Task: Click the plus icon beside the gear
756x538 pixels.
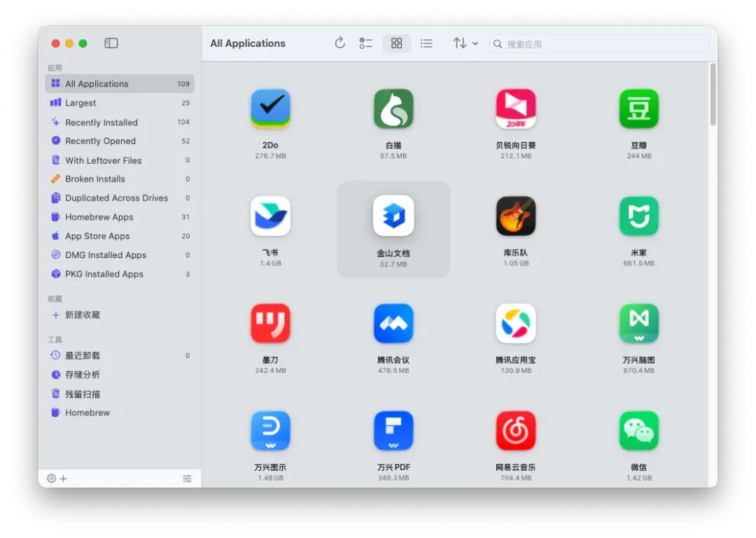Action: click(63, 479)
